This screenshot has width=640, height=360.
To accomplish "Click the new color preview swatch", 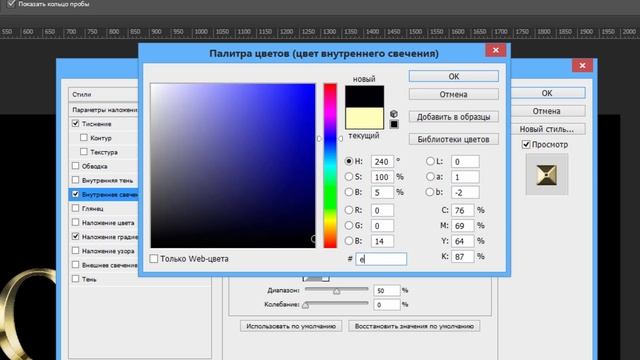I will pyautogui.click(x=364, y=96).
